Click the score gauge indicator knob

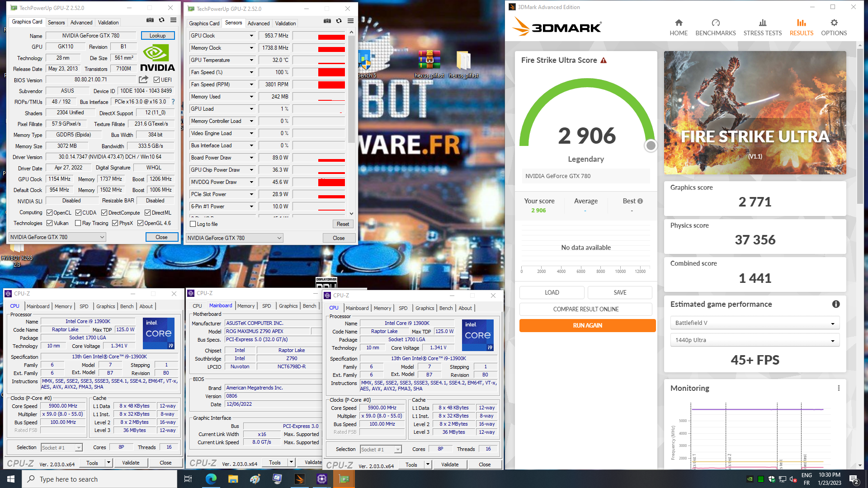[x=651, y=145]
